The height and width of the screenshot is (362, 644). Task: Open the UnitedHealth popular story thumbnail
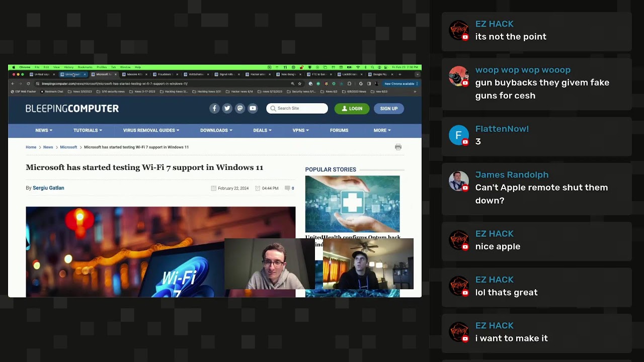(352, 204)
